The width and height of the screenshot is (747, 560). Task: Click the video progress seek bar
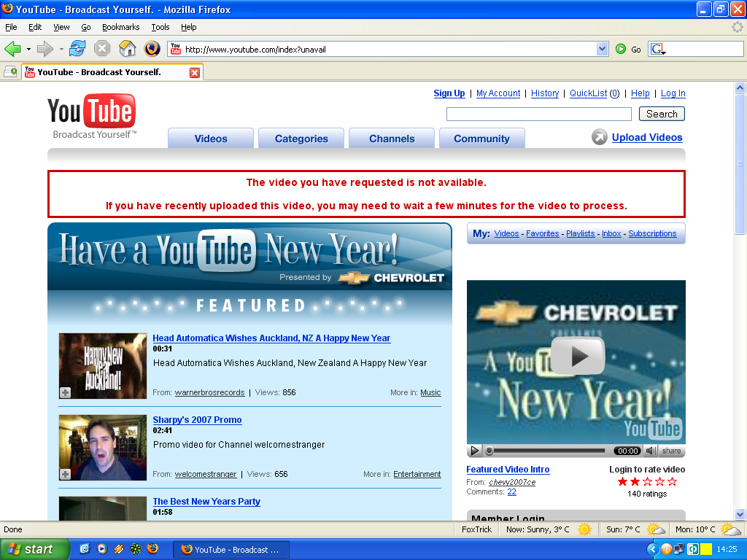(x=547, y=451)
